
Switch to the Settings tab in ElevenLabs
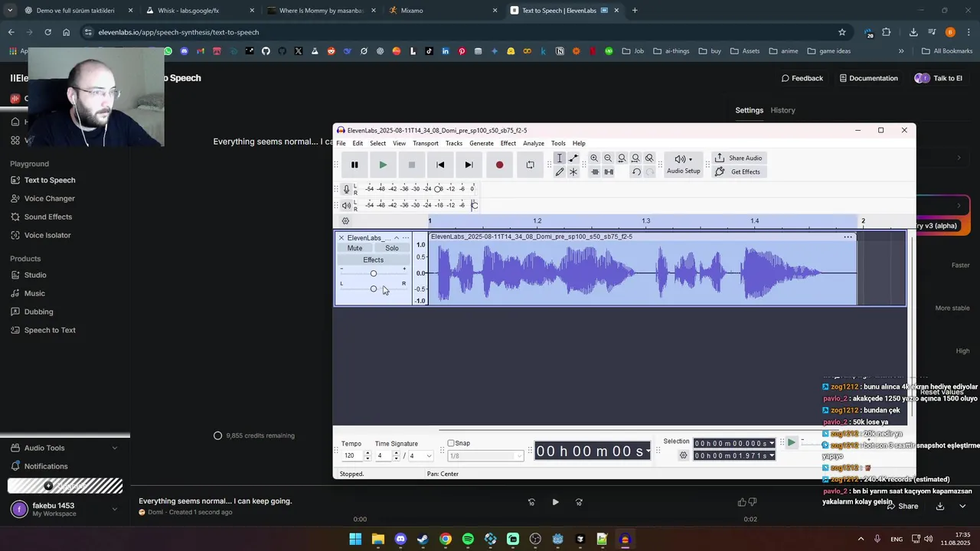pos(749,110)
